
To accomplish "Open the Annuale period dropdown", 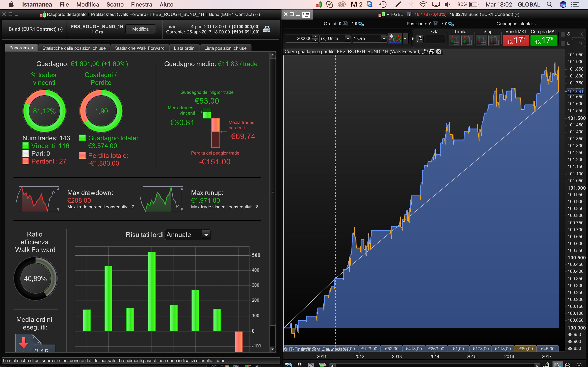I will pos(206,235).
